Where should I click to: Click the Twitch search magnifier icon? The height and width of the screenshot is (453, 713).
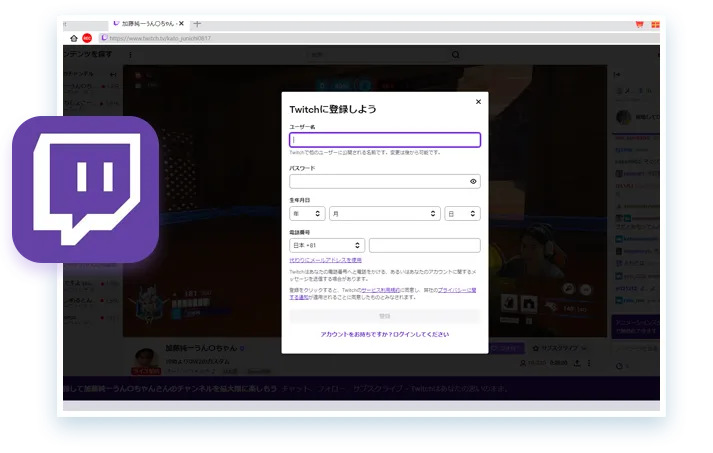(455, 55)
